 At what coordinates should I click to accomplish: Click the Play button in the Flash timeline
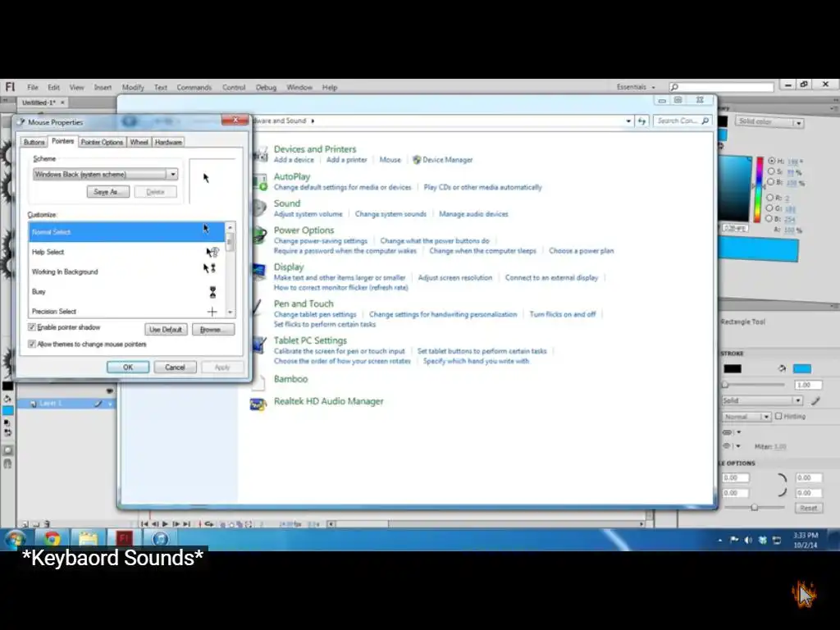pyautogui.click(x=165, y=524)
